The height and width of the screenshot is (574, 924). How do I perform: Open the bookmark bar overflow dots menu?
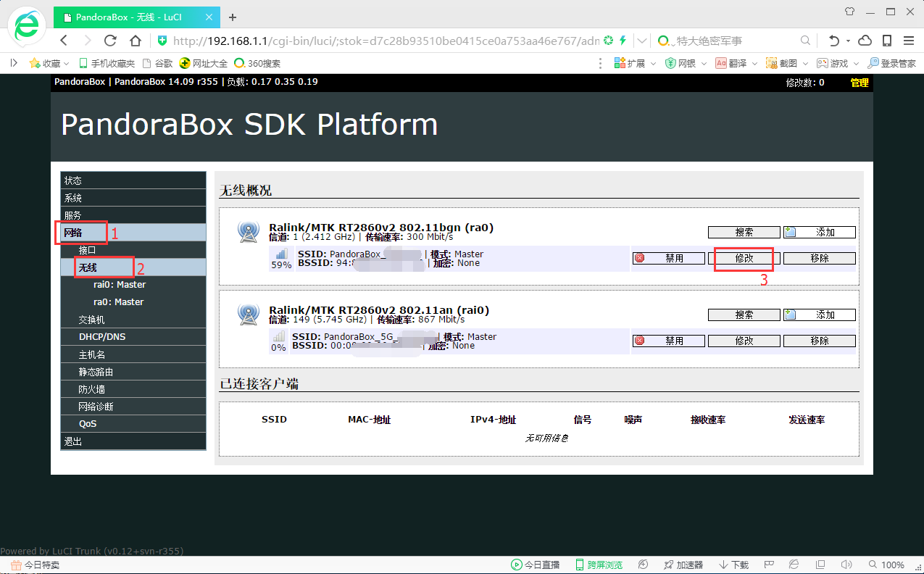pyautogui.click(x=599, y=63)
